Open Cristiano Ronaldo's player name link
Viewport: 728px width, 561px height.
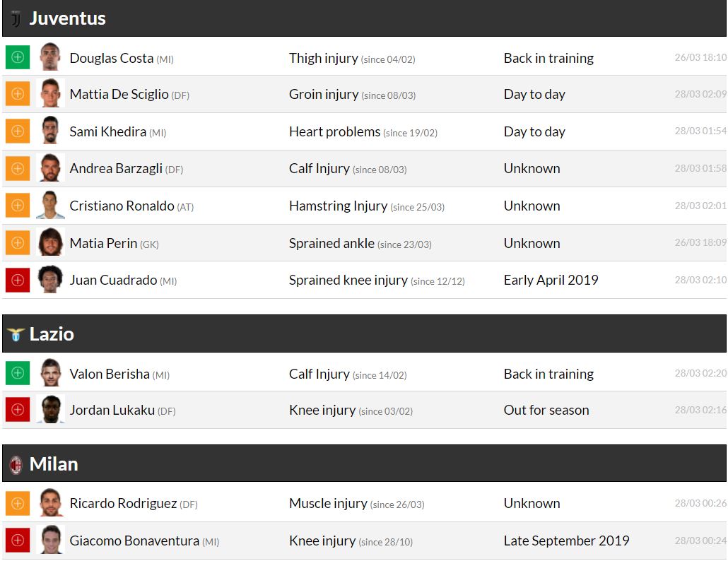(122, 206)
